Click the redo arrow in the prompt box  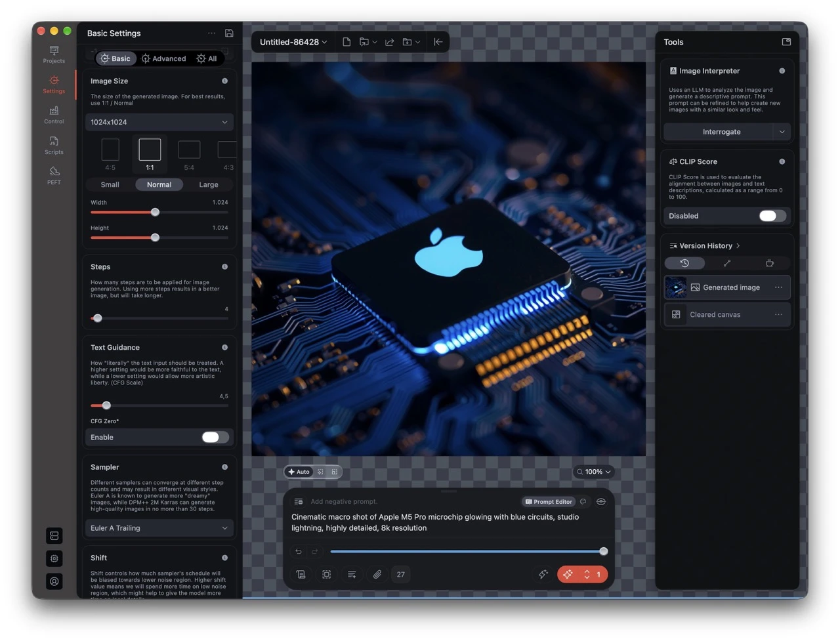[315, 551]
